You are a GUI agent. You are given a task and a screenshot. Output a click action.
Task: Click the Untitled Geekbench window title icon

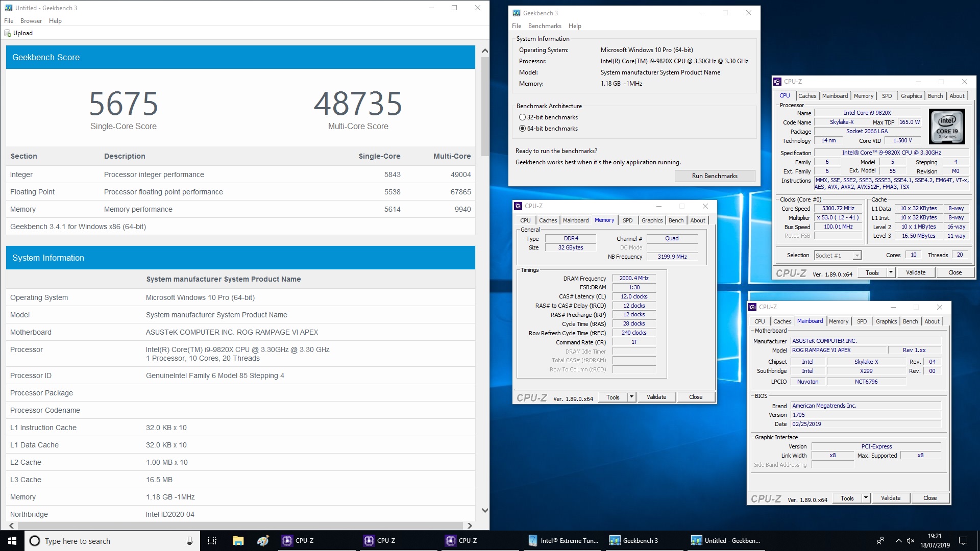click(x=8, y=8)
